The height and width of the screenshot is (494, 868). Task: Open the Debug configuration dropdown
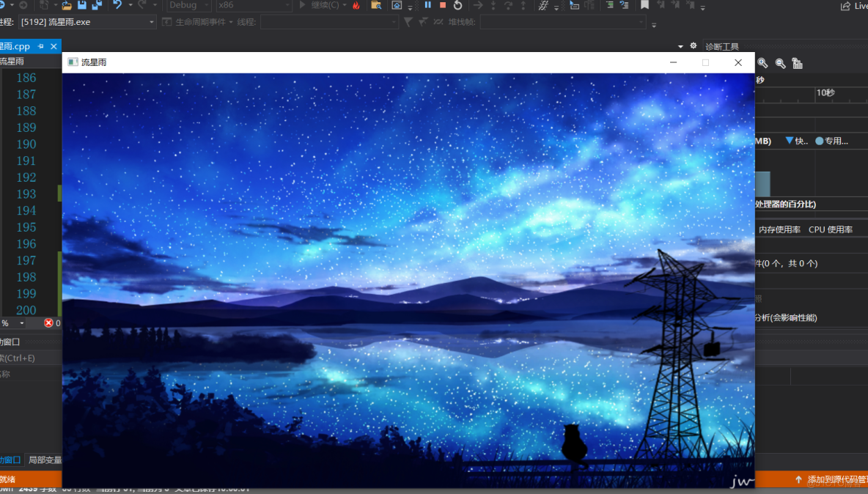tap(188, 5)
